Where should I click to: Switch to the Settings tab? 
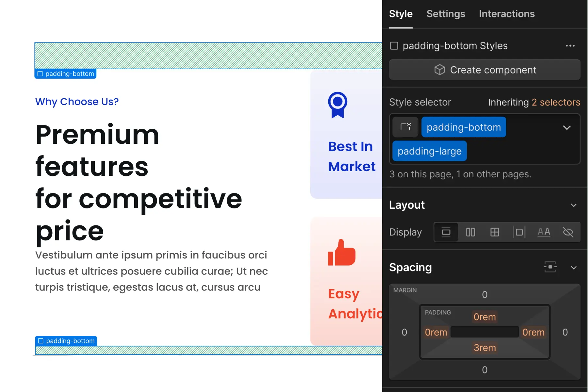[446, 14]
